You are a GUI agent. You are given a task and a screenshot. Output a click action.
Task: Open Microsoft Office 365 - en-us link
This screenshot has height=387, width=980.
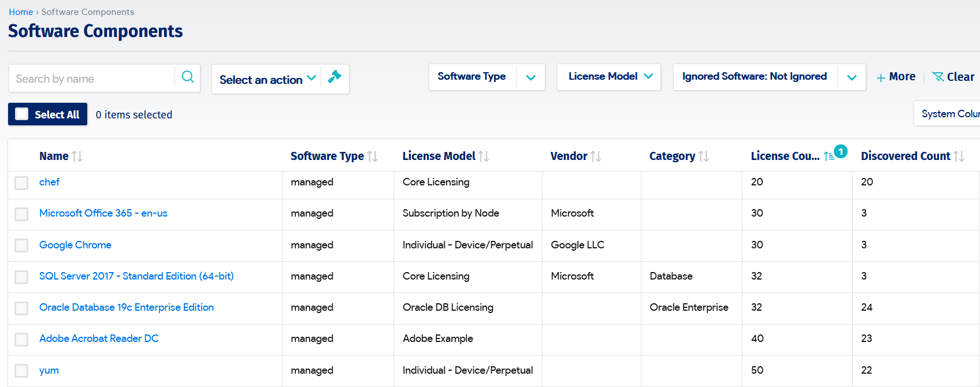(x=103, y=213)
